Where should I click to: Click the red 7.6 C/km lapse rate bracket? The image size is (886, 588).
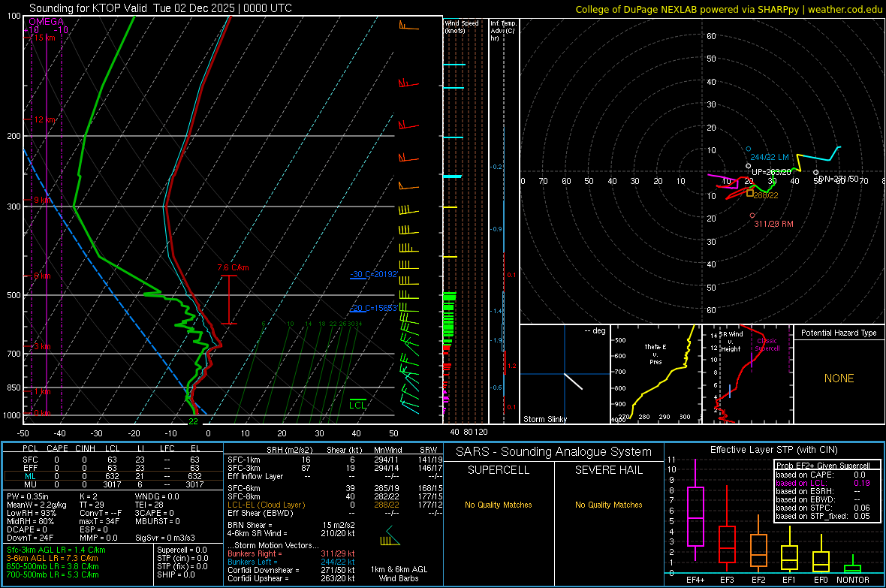[229, 300]
